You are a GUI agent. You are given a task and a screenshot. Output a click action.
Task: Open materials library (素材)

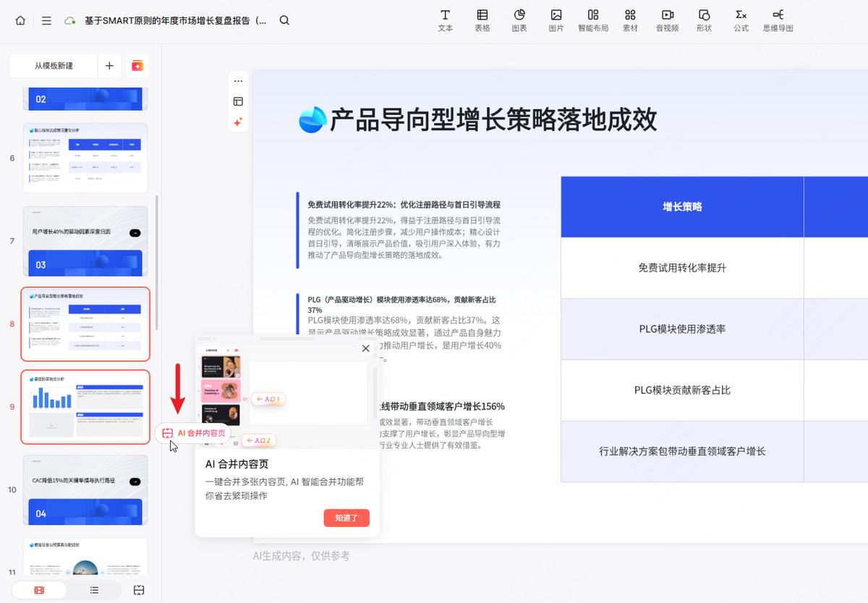pyautogui.click(x=630, y=21)
